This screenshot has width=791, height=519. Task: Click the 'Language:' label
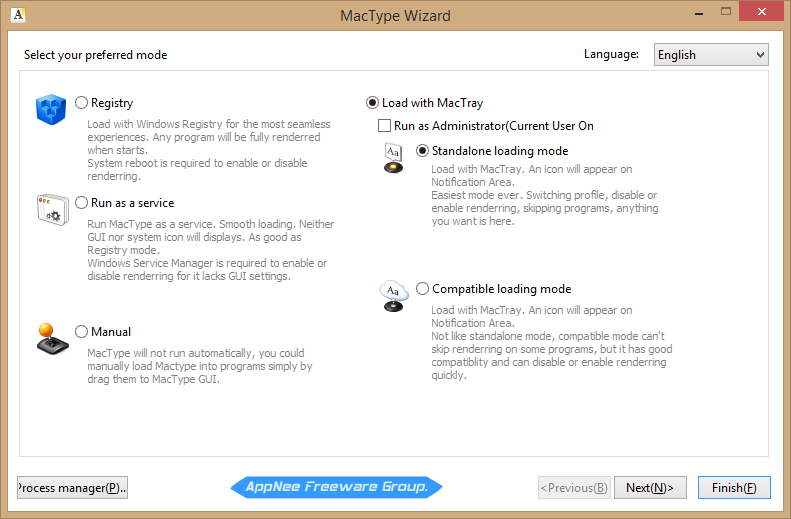pos(611,54)
